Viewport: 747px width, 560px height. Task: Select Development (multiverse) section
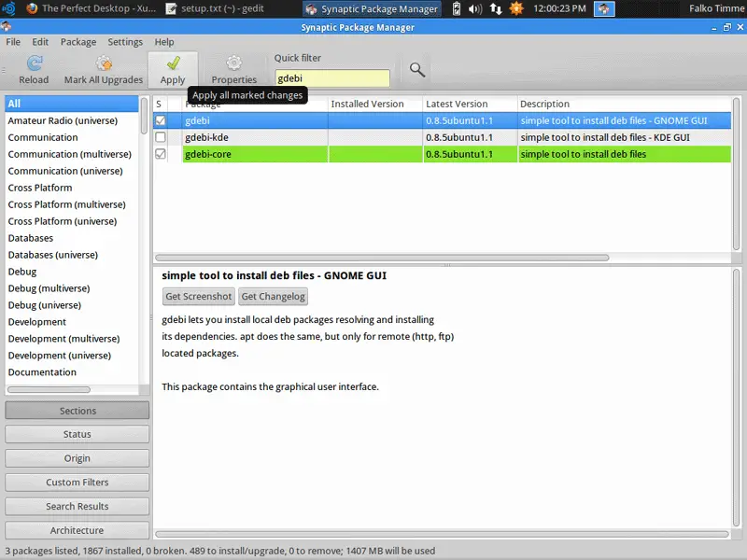(x=72, y=339)
